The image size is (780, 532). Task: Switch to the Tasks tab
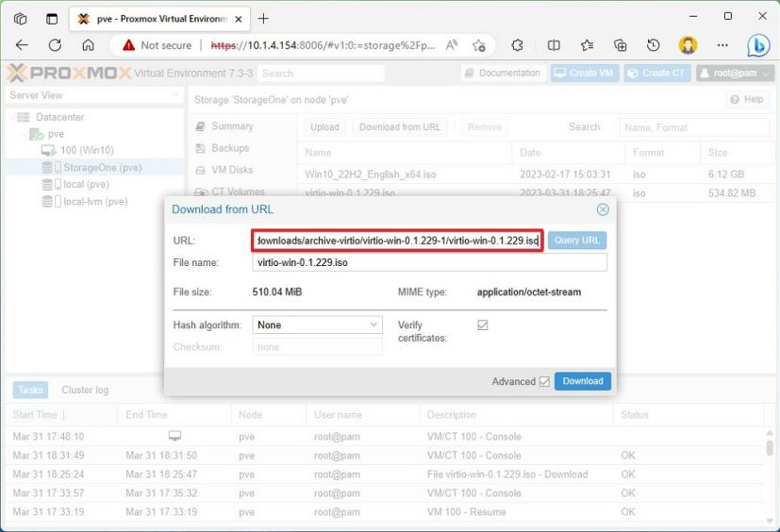tap(30, 390)
